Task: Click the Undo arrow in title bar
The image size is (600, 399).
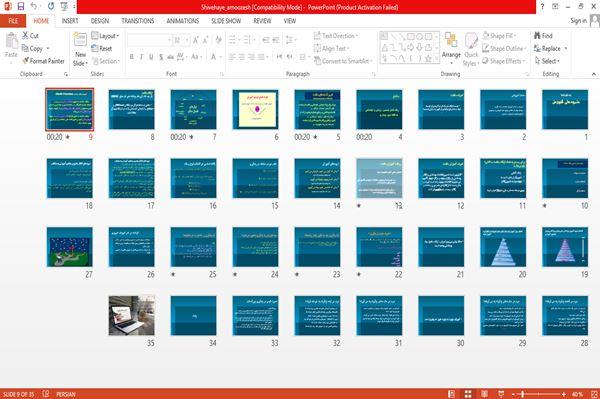Action: pyautogui.click(x=34, y=6)
